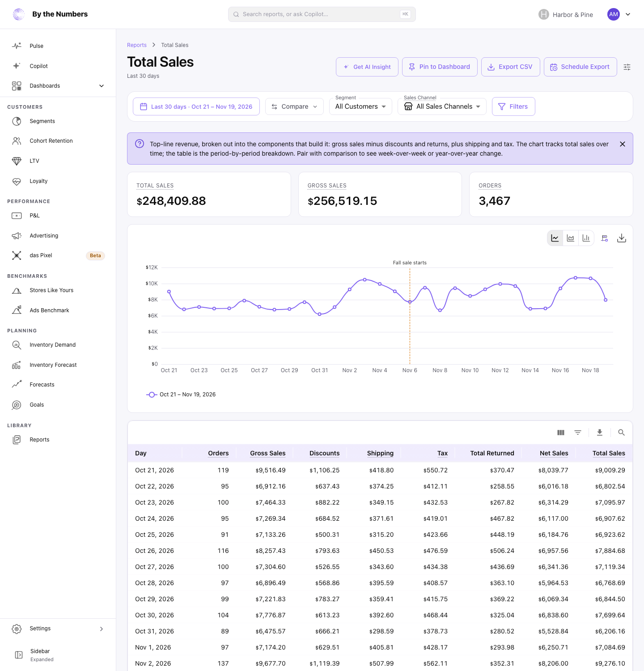Viewport: 644px width, 671px height.
Task: Open the All Customers segment dropdown
Action: click(x=360, y=106)
